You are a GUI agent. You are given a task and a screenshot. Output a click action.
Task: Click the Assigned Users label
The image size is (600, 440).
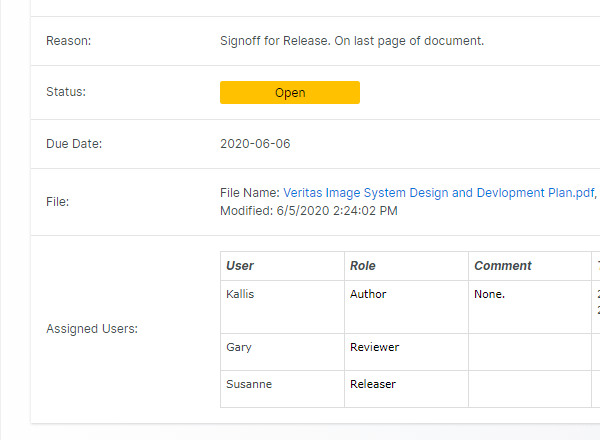tap(92, 329)
